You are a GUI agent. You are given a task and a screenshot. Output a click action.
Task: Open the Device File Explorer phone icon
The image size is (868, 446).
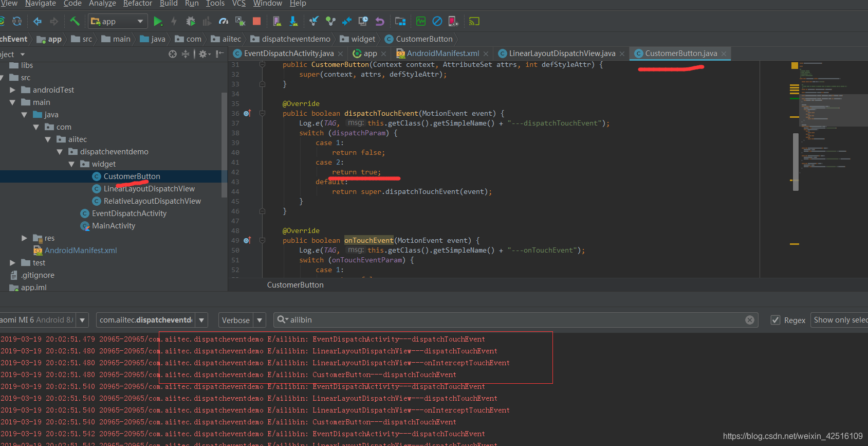coord(453,21)
